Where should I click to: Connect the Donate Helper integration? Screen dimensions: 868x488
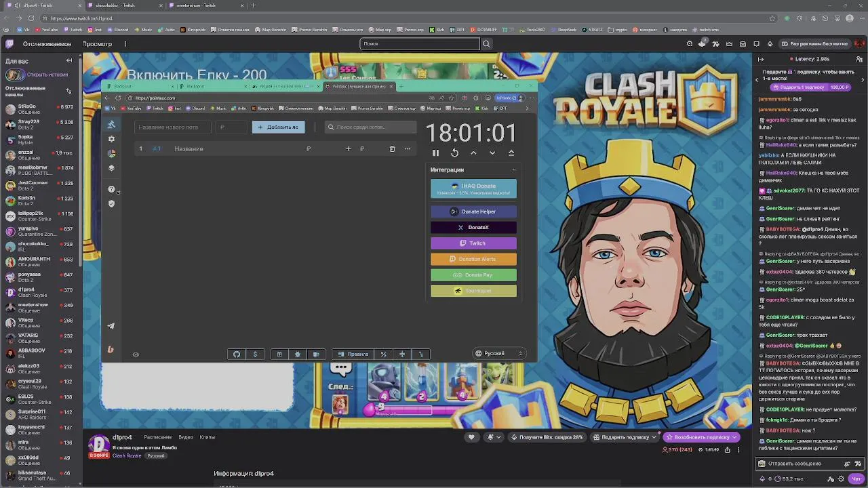[473, 211]
